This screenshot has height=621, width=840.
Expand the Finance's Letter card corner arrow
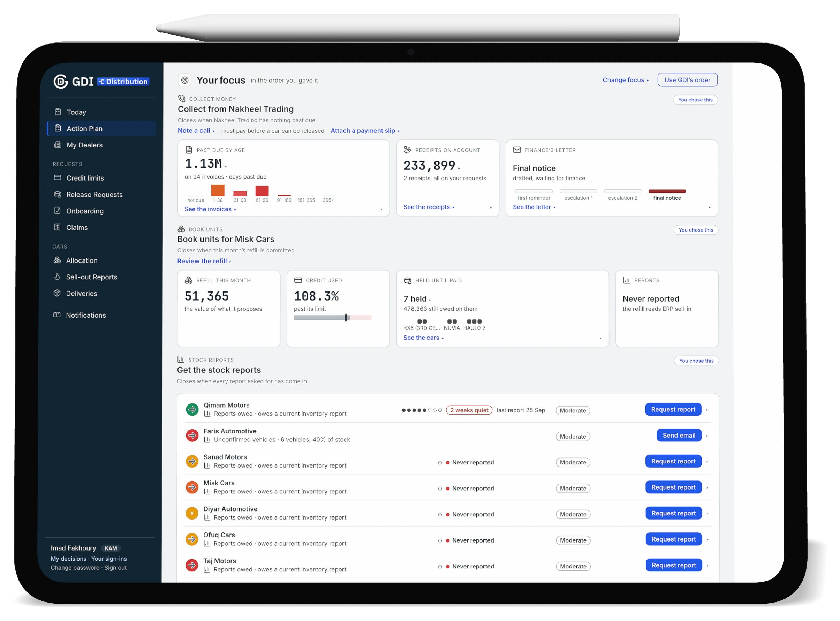pyautogui.click(x=710, y=207)
